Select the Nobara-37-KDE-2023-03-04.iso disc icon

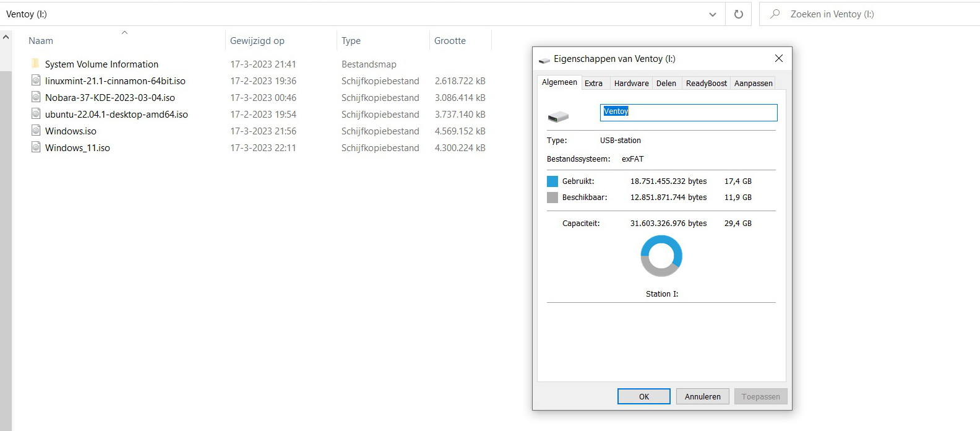[36, 97]
